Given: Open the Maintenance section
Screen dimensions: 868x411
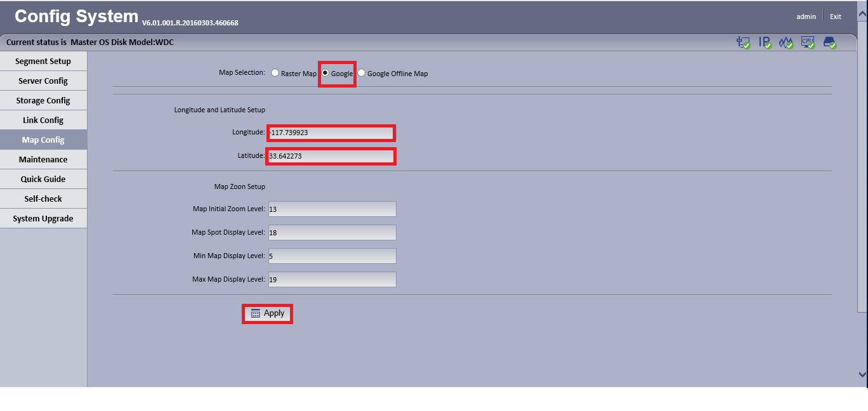Looking at the screenshot, I should 43,160.
